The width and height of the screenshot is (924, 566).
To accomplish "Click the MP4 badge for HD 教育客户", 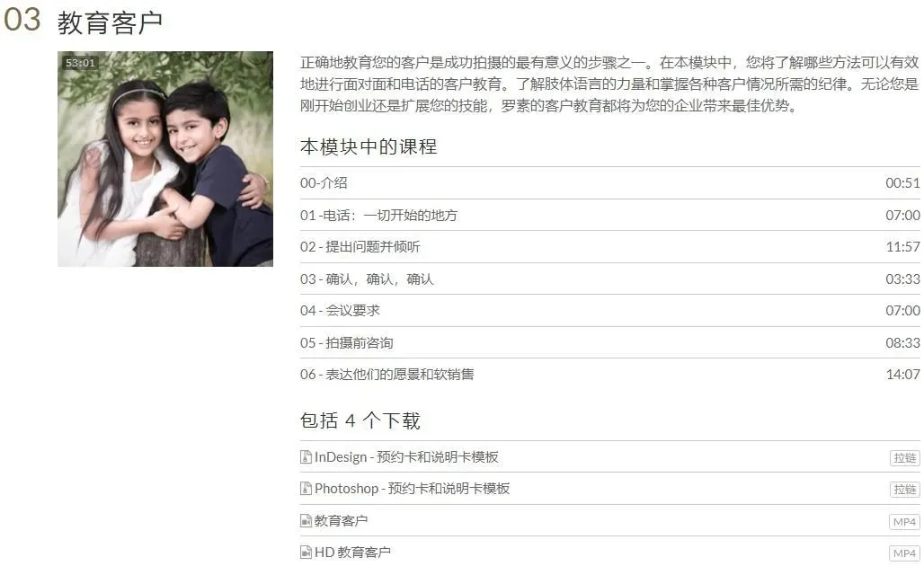I will point(904,553).
